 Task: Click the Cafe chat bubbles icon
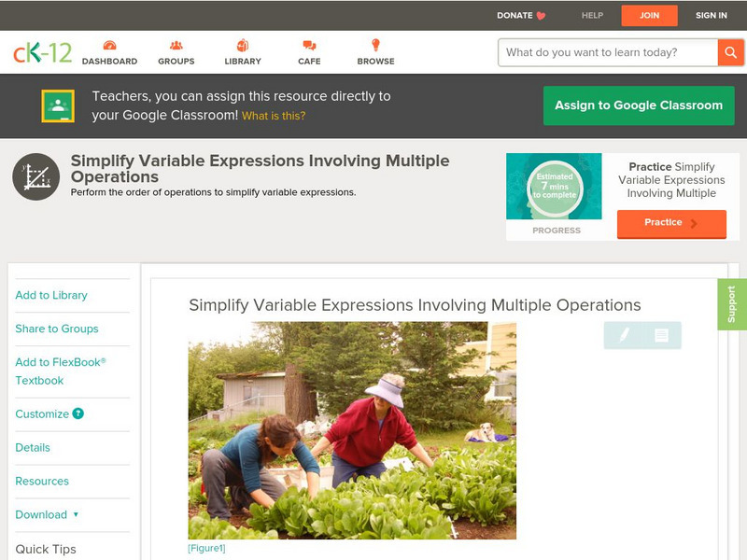click(309, 45)
